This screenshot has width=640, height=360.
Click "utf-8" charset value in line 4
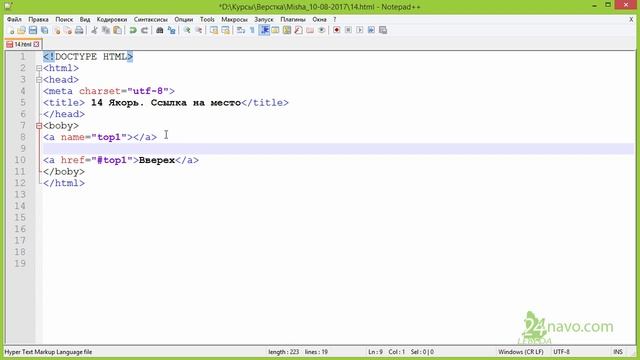(148, 91)
